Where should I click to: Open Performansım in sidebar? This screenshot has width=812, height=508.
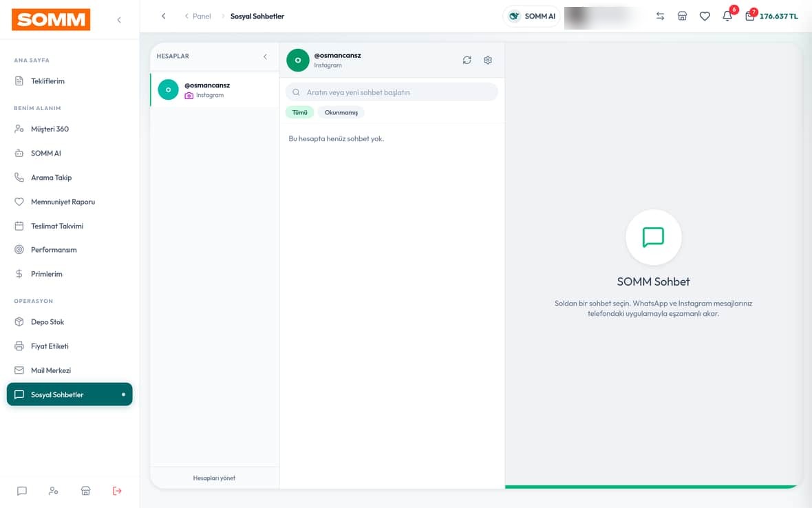[x=70, y=250]
